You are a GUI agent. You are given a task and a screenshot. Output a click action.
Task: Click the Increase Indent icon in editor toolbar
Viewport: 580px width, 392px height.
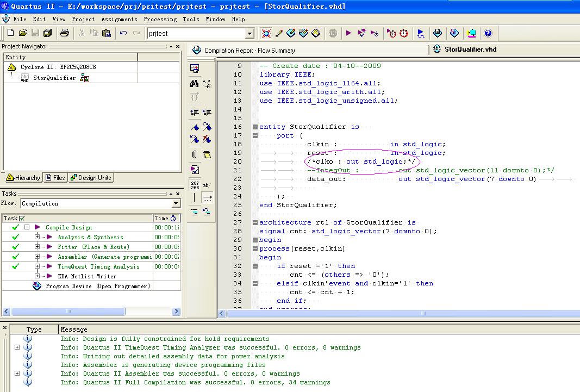click(x=195, y=111)
